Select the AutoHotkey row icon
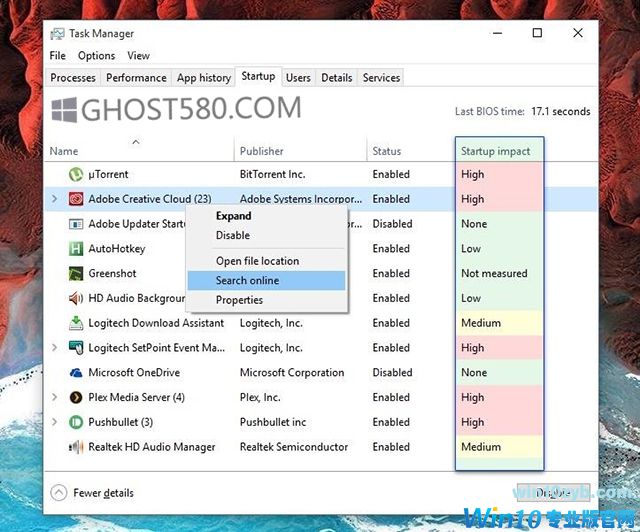Screen dimensions: 640x532 click(x=76, y=249)
